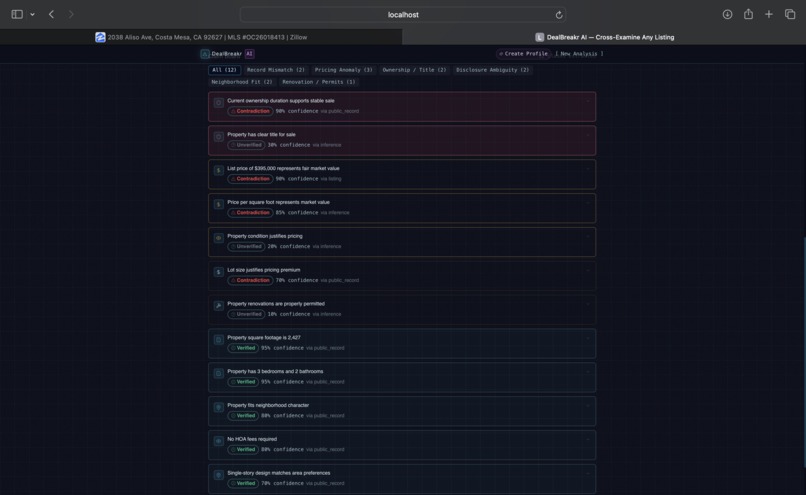
Task: Click the Contradiction badge on 'Lot size justifies' card
Action: coord(250,280)
